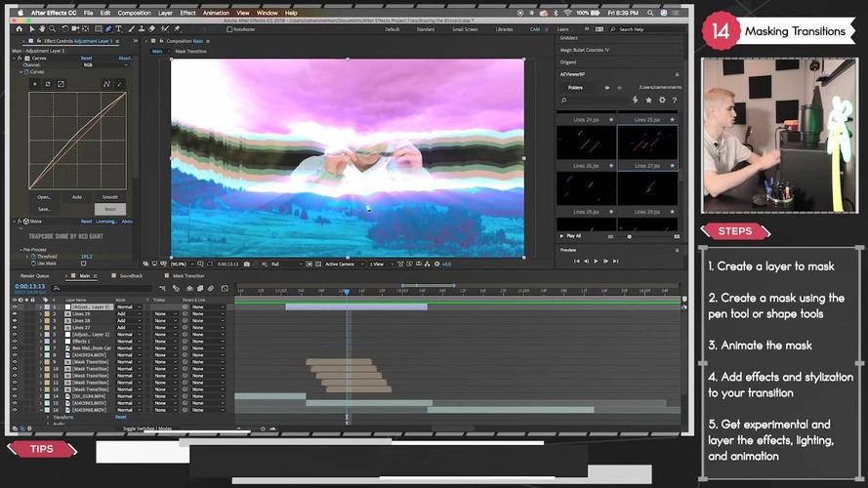Switch to the Render Queue tab
This screenshot has height=488, width=868.
tap(35, 275)
